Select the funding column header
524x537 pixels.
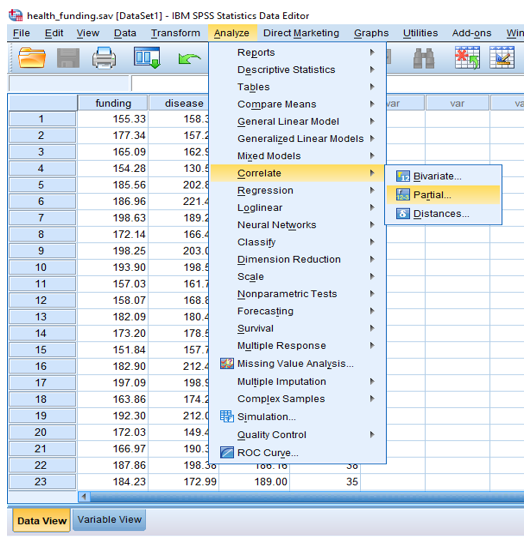(x=113, y=103)
